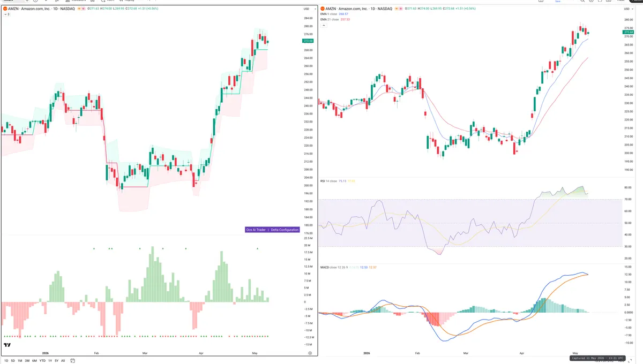The image size is (643, 364).
Task: Click the 272.68 price tag on right chart
Action: tap(630, 32)
